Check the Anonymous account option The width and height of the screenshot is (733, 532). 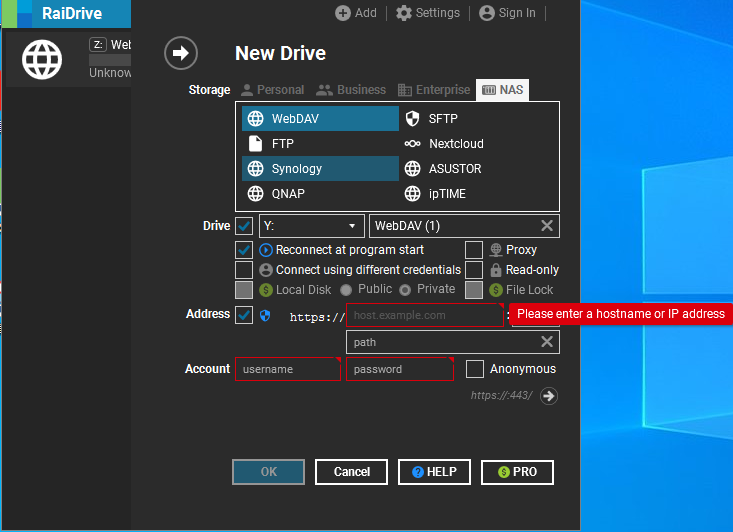click(475, 369)
